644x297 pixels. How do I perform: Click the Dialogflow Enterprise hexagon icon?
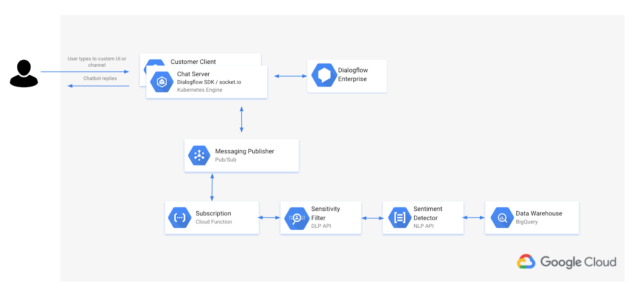[x=324, y=75]
